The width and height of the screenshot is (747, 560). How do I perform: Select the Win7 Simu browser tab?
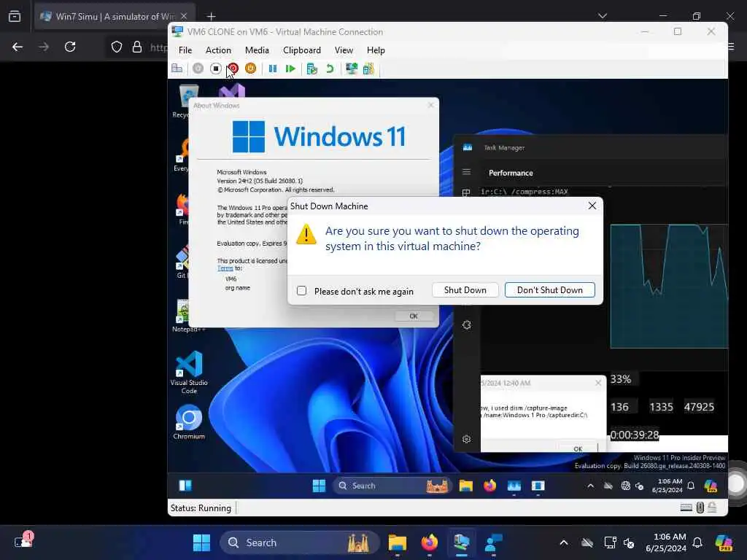pos(115,16)
